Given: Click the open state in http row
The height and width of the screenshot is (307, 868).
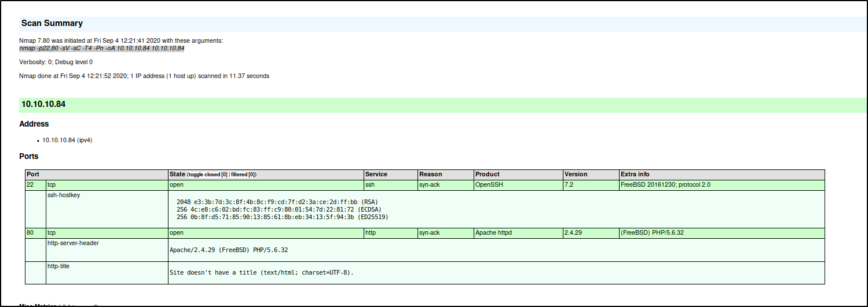Looking at the screenshot, I should click(x=266, y=233).
